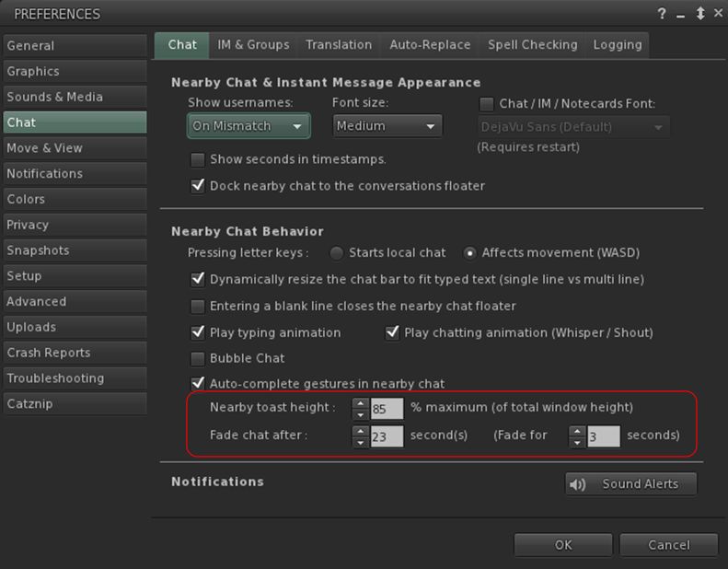
Task: Click the Cancel button
Action: click(668, 545)
